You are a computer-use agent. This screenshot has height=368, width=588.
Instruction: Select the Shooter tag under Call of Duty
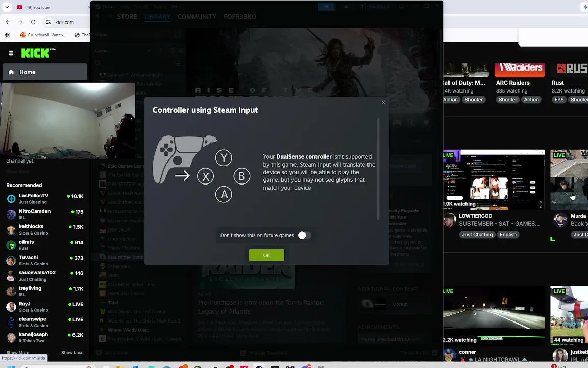474,100
